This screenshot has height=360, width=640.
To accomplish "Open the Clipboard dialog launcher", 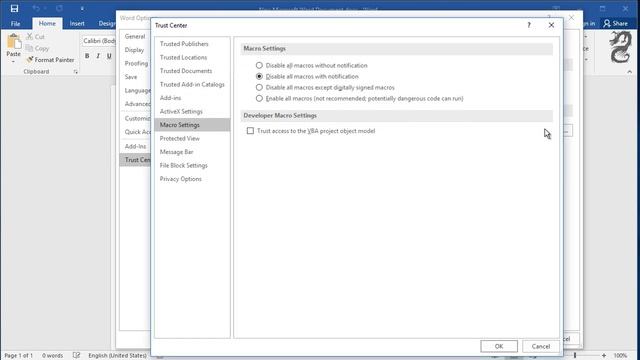I will point(76,71).
